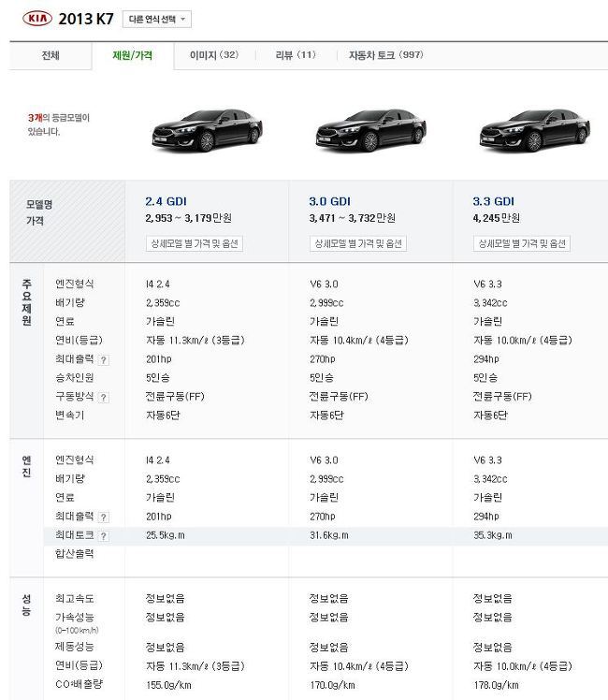Viewport: 608px width, 700px height.
Task: Expand the 다른 연식 선택 dropdown
Action: pos(157,20)
